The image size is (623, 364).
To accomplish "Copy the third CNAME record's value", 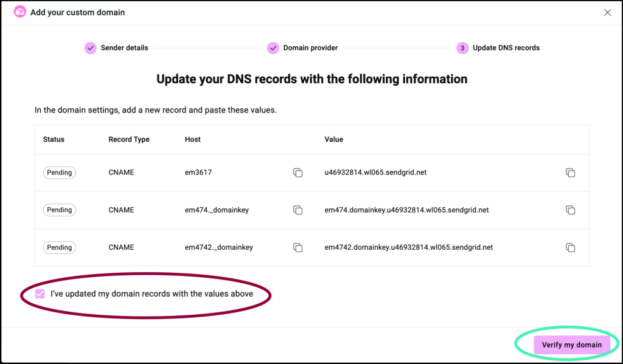I will [570, 247].
